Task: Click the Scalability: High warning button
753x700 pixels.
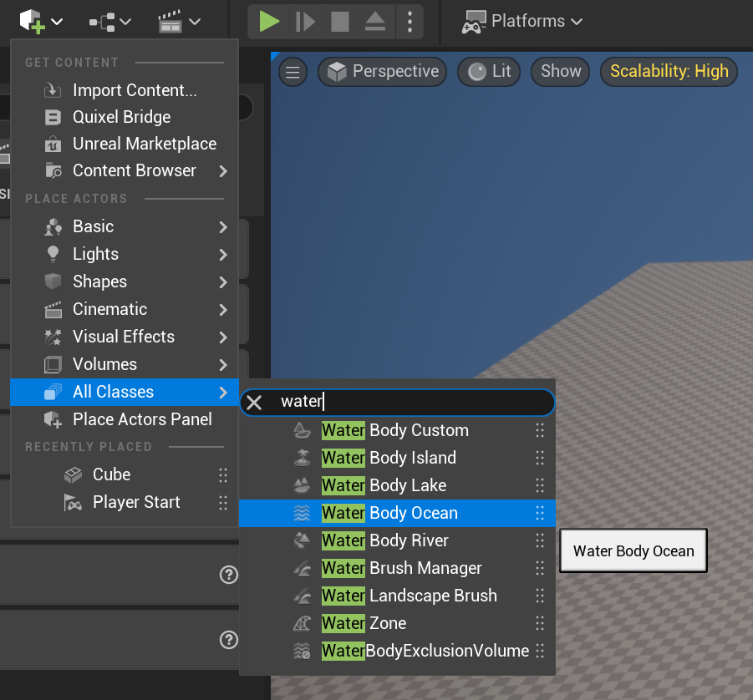Action: coord(669,72)
